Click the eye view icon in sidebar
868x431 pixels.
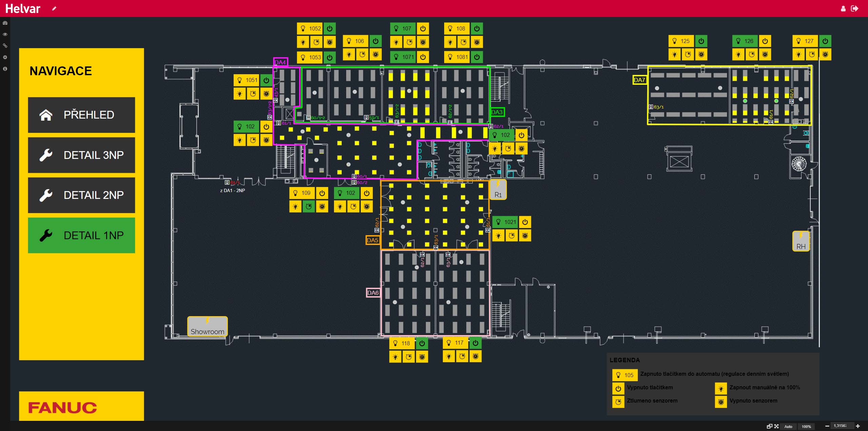[5, 34]
